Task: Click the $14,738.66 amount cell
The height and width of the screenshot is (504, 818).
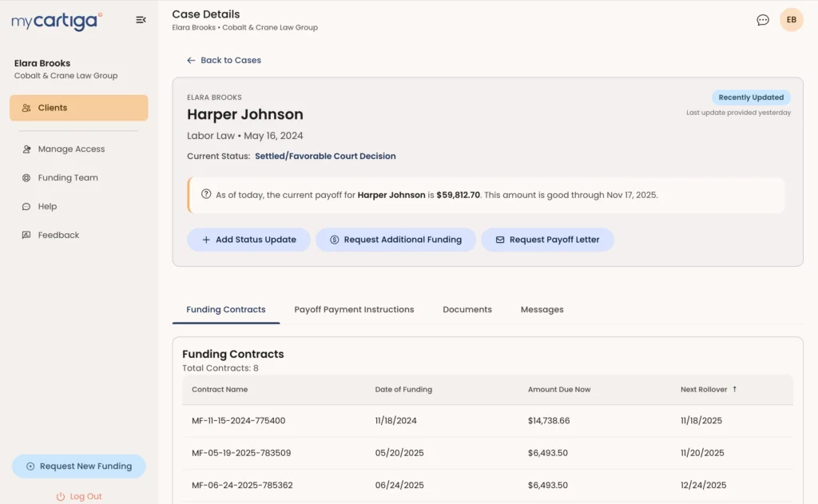Action: pyautogui.click(x=549, y=421)
